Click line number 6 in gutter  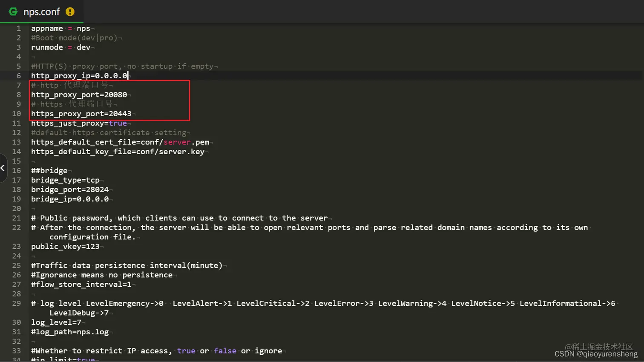tap(19, 76)
